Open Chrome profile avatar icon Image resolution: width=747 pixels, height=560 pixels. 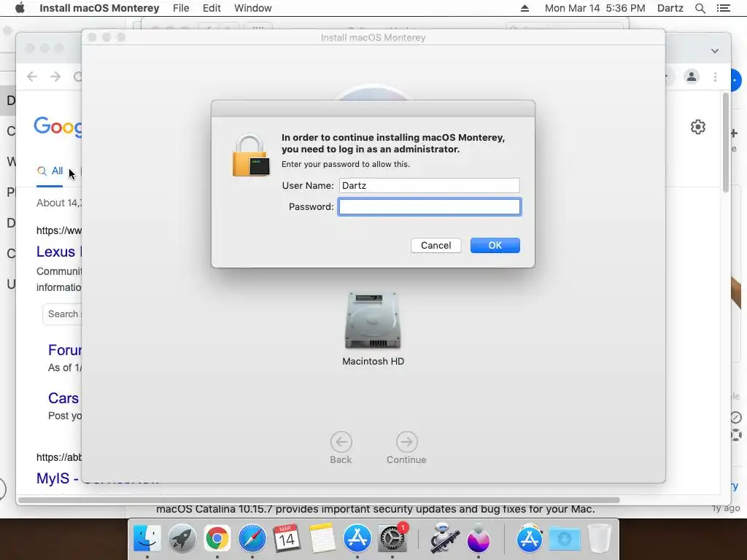692,77
